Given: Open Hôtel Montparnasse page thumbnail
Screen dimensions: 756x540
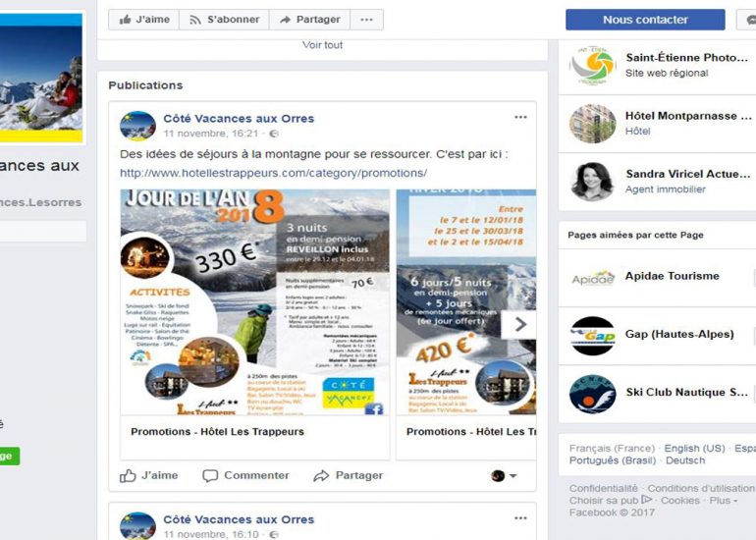Looking at the screenshot, I should pyautogui.click(x=593, y=124).
